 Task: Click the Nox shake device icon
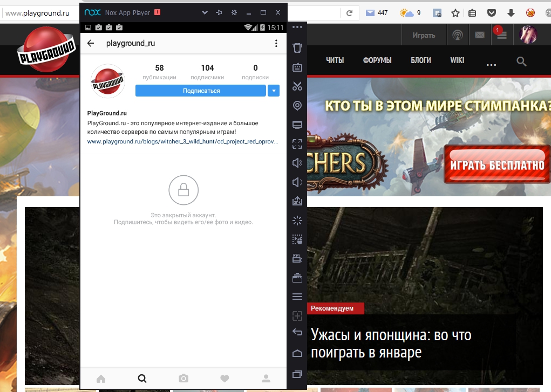pos(297,48)
